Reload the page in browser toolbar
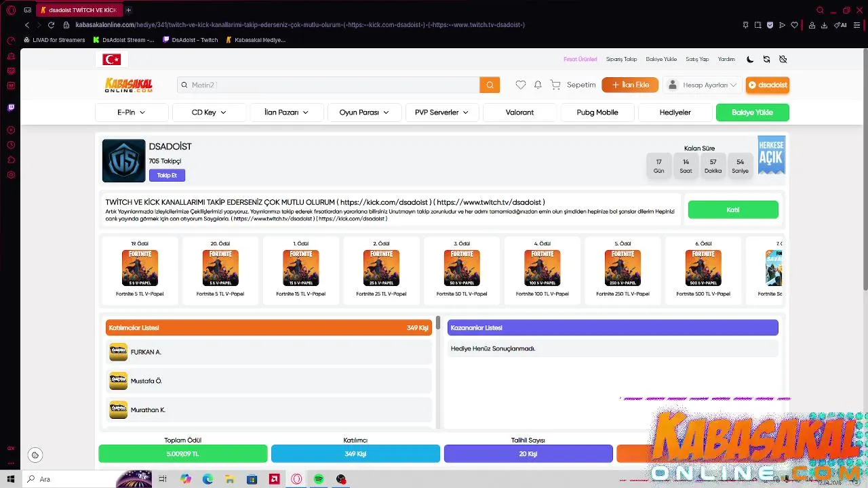Viewport: 868px width, 488px height. coord(51,25)
